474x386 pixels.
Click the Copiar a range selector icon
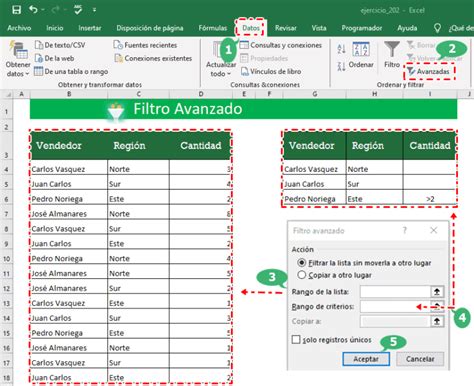(x=437, y=321)
